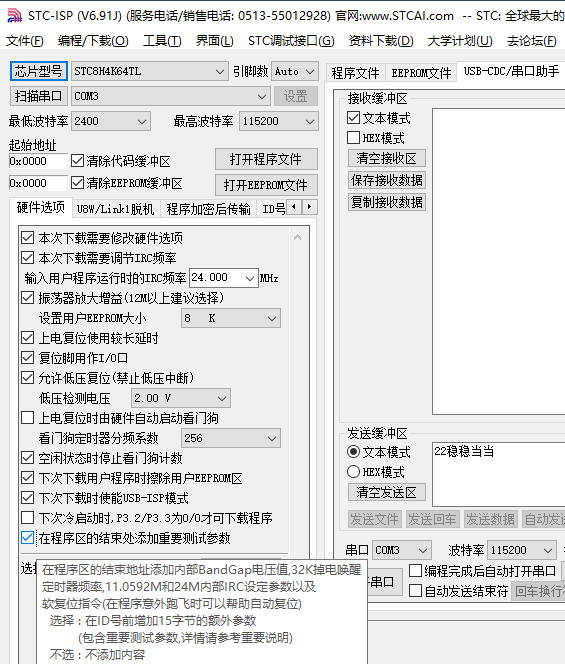The width and height of the screenshot is (565, 664).
Task: Click the 打开程序文件 button
Action: (x=266, y=159)
